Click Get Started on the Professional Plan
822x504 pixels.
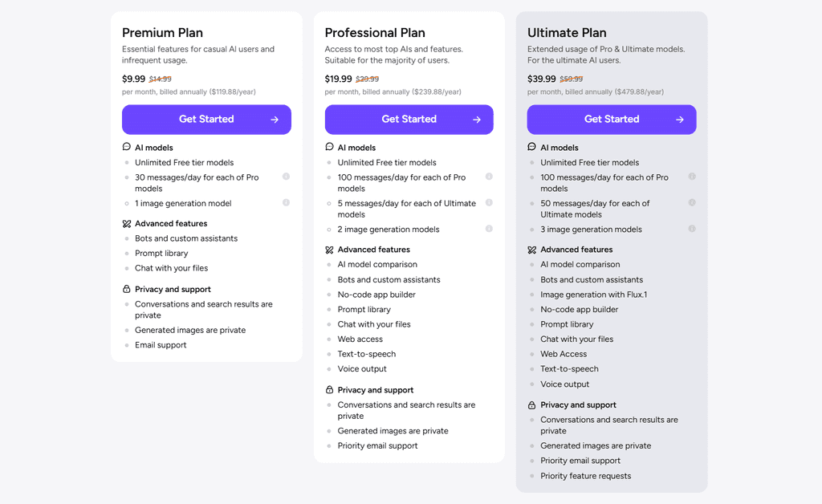(x=409, y=119)
